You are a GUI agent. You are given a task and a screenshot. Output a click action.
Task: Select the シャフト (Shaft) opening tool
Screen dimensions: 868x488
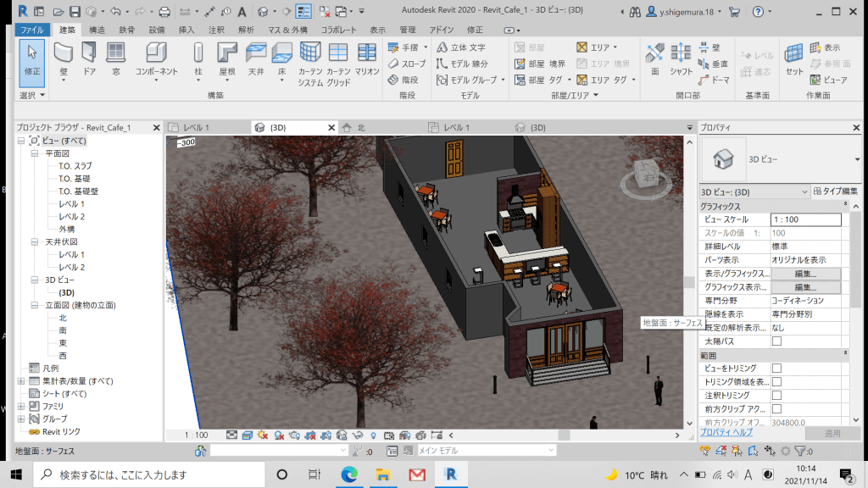681,58
